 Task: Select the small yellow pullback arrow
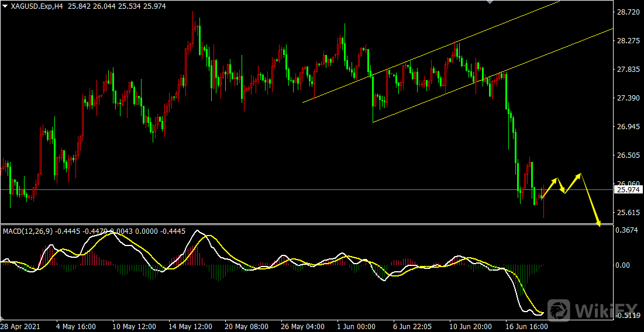point(562,186)
